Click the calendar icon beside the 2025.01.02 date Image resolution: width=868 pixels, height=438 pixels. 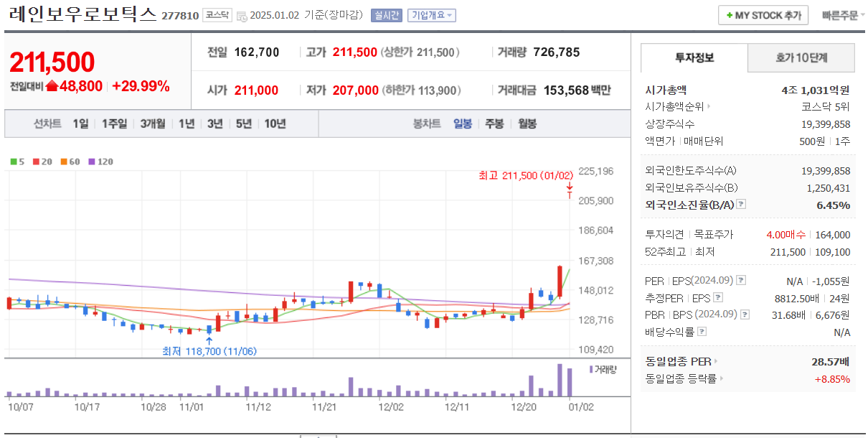pos(241,16)
